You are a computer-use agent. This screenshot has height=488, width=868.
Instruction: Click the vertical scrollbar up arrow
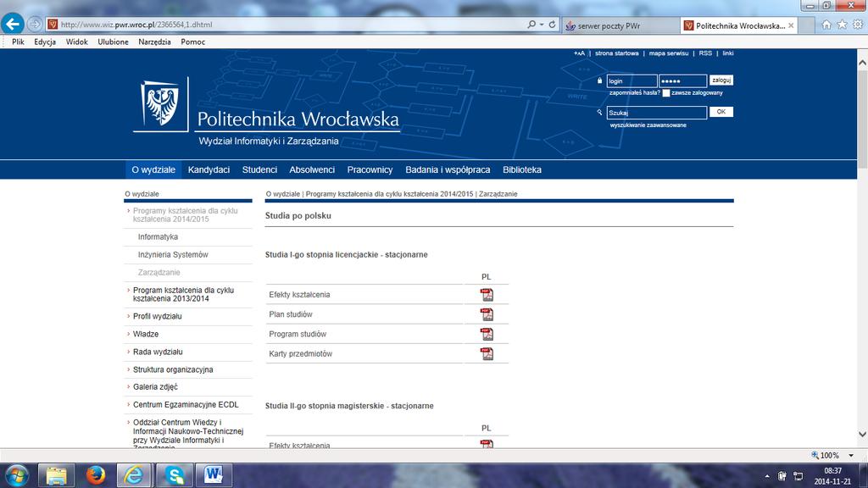tap(862, 63)
